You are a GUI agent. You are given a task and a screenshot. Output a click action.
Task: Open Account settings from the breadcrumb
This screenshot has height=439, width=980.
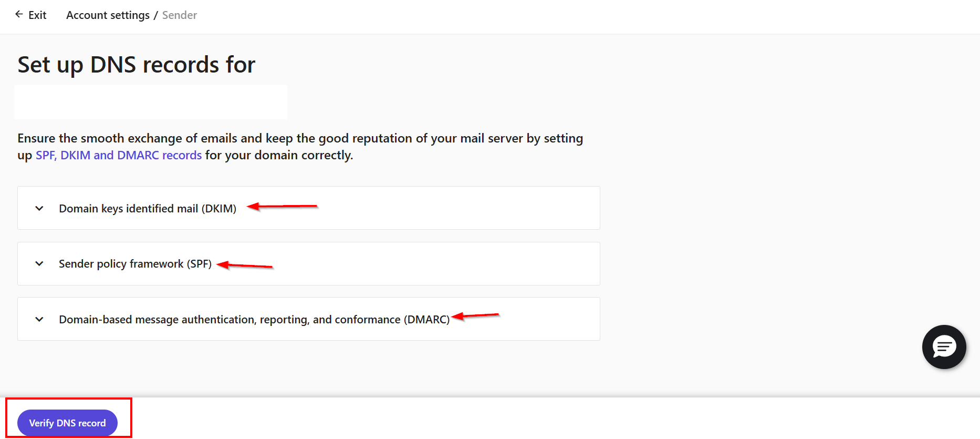click(x=108, y=15)
